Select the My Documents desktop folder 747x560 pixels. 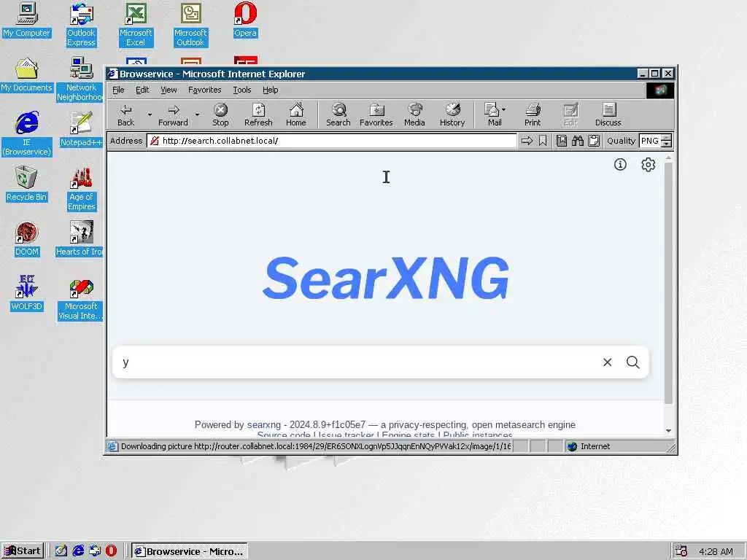coord(27,75)
